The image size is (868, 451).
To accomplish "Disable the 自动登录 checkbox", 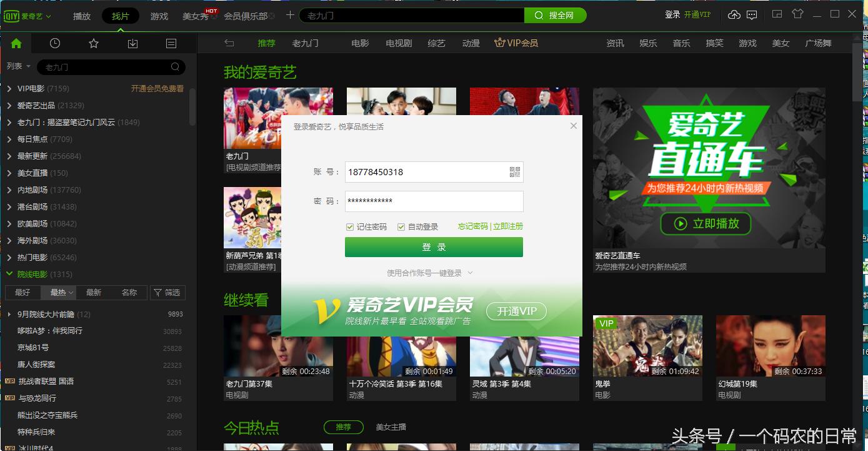I will point(401,226).
